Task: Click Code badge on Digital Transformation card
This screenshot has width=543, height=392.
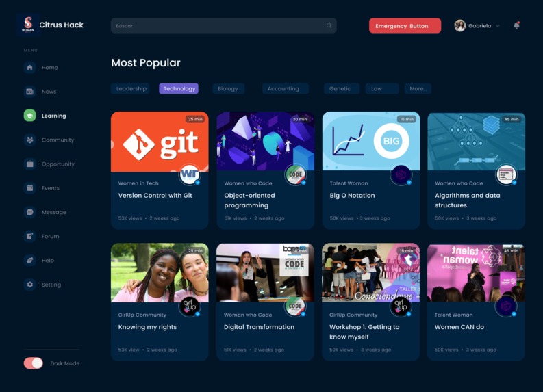Action: click(x=295, y=306)
